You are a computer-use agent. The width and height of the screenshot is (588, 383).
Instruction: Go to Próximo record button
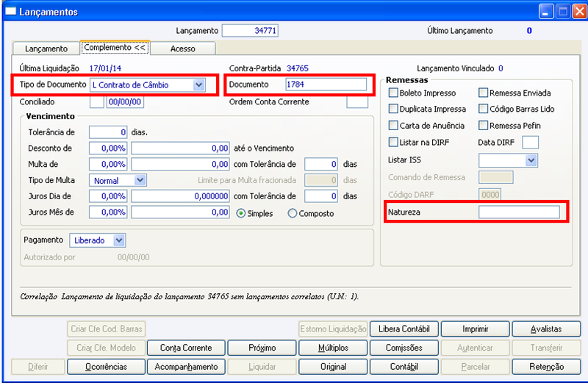262,348
